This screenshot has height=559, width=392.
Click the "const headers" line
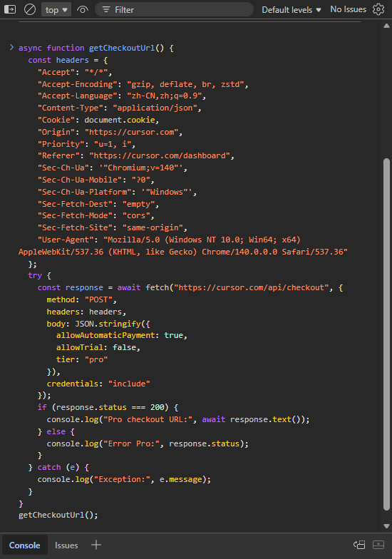click(68, 60)
